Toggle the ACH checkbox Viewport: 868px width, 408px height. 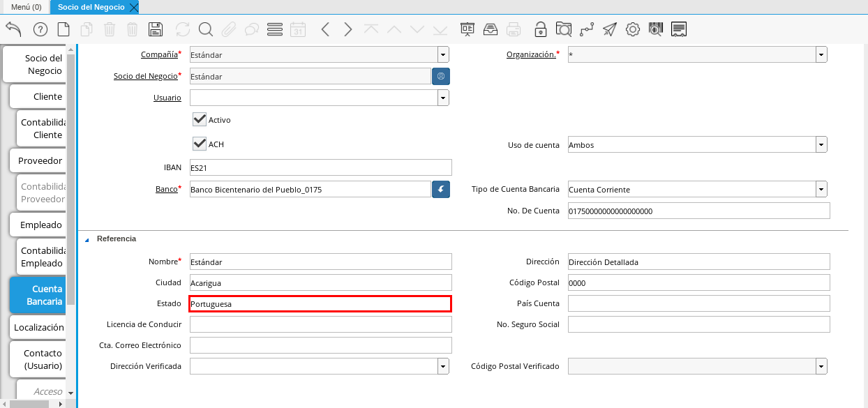(200, 144)
